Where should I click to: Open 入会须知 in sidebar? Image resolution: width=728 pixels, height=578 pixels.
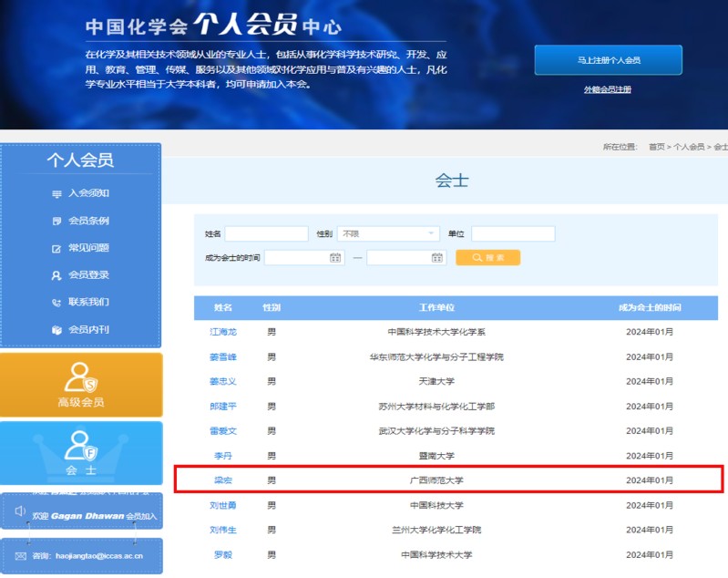pyautogui.click(x=88, y=193)
